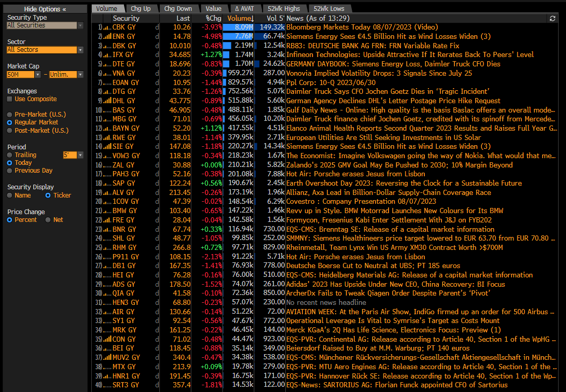Open the Security Type dropdown arrow
Screen dimensions: 566x392
80,25
